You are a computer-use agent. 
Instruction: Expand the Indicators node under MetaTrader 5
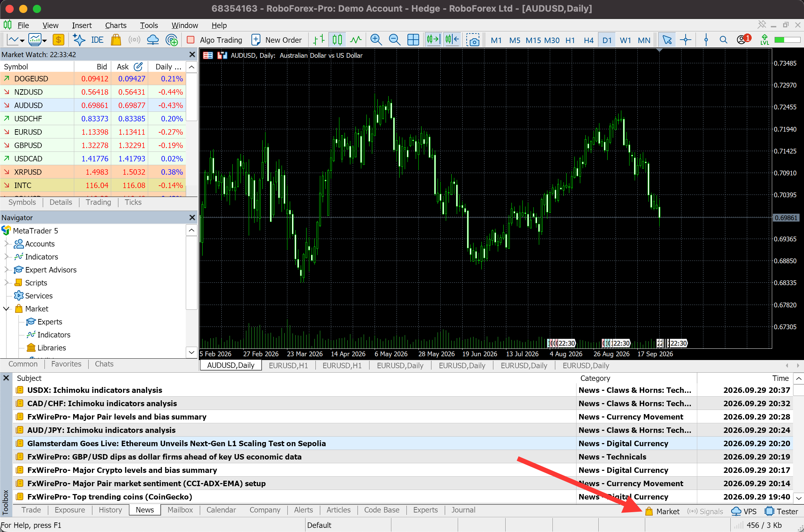tap(6, 257)
